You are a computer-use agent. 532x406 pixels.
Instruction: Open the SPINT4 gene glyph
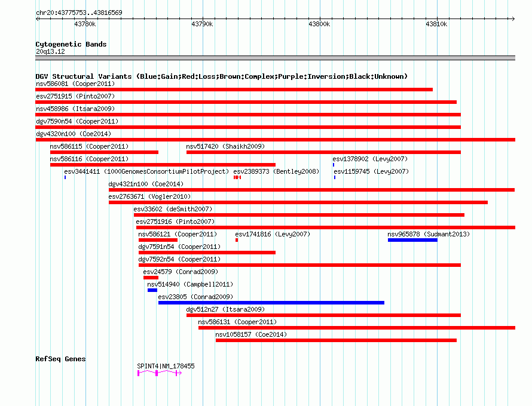[160, 373]
